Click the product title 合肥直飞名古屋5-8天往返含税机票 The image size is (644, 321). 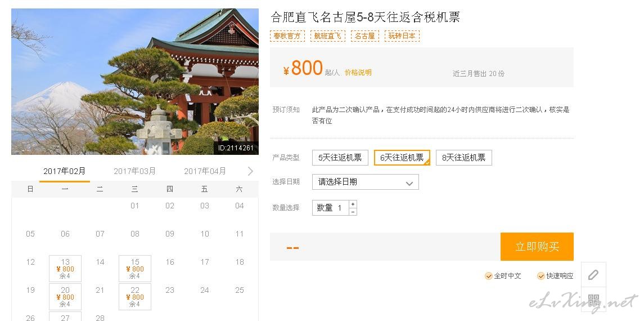tap(365, 17)
